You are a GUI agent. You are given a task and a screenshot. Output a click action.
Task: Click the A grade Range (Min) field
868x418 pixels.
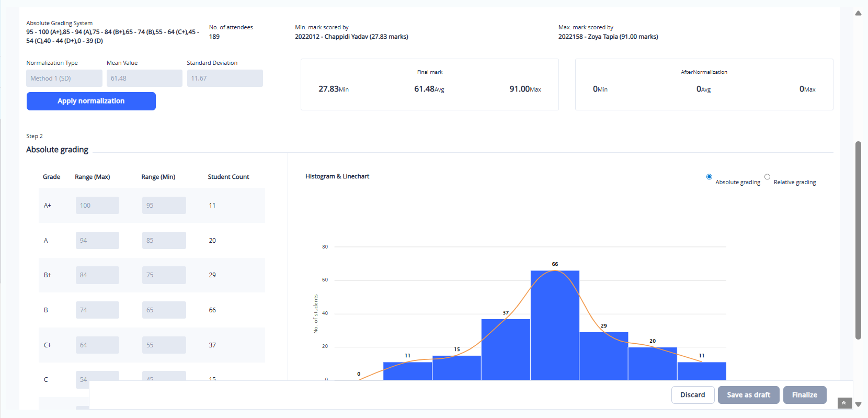tap(164, 241)
